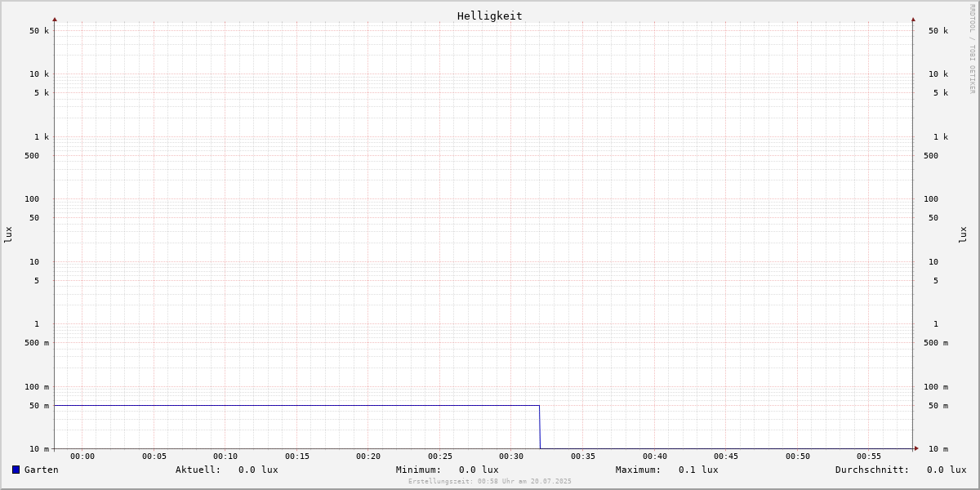Click the 00:40 time axis label
The height and width of the screenshot is (490, 980).
click(655, 457)
